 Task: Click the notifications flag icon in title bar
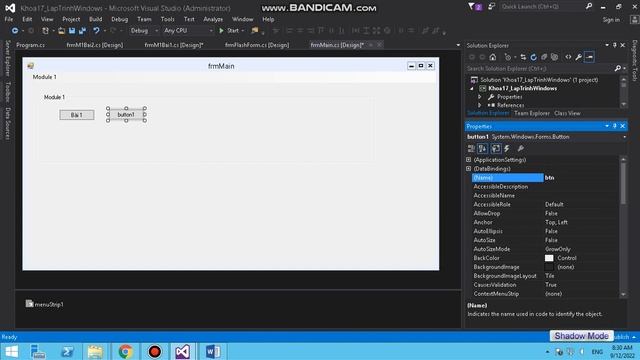pyautogui.click(x=475, y=7)
